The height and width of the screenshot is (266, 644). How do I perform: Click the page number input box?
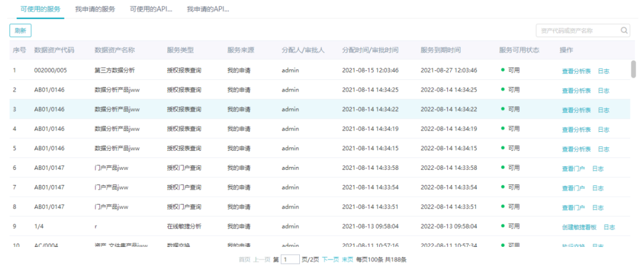[x=290, y=259]
